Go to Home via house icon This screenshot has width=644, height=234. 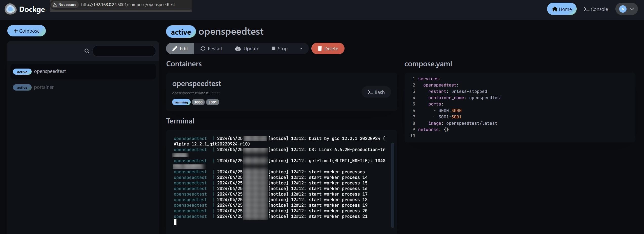[561, 9]
